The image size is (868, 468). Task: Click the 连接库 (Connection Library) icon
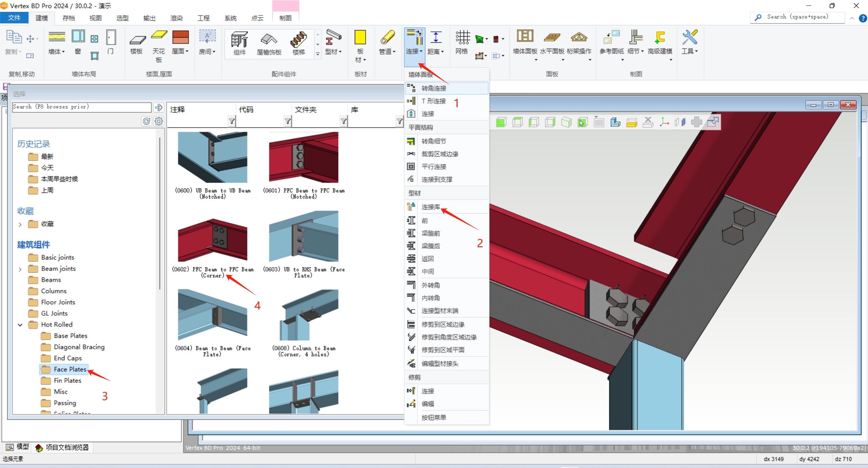pyautogui.click(x=412, y=206)
